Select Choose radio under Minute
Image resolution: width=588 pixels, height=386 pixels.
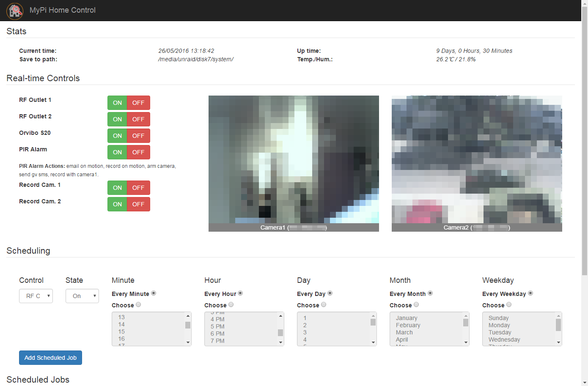tap(138, 305)
